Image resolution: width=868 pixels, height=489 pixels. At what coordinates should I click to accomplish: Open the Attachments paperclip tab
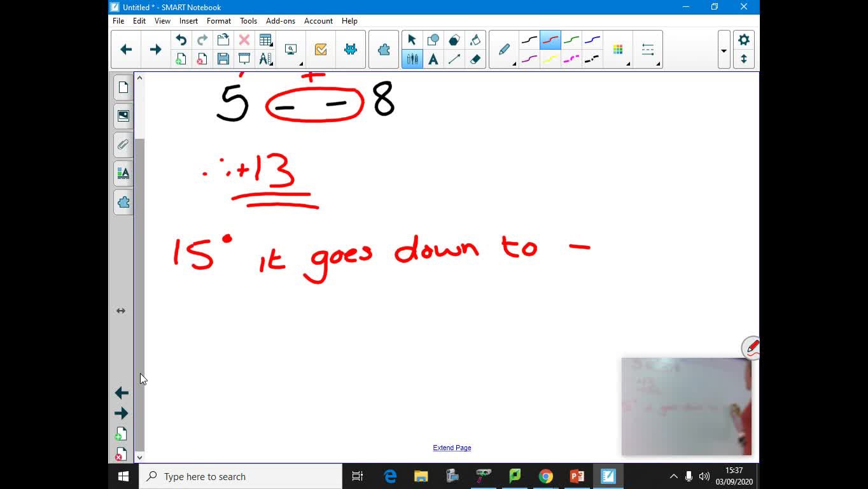(123, 145)
